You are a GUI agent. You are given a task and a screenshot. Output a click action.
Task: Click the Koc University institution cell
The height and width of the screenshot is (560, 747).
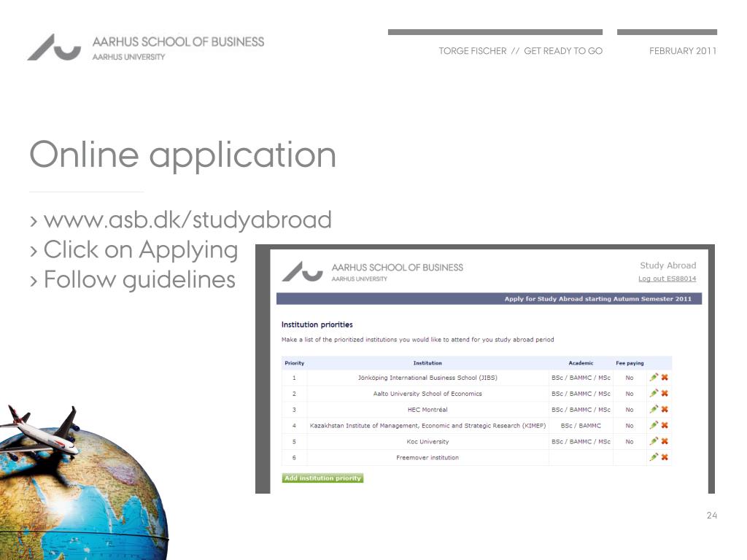(x=427, y=441)
